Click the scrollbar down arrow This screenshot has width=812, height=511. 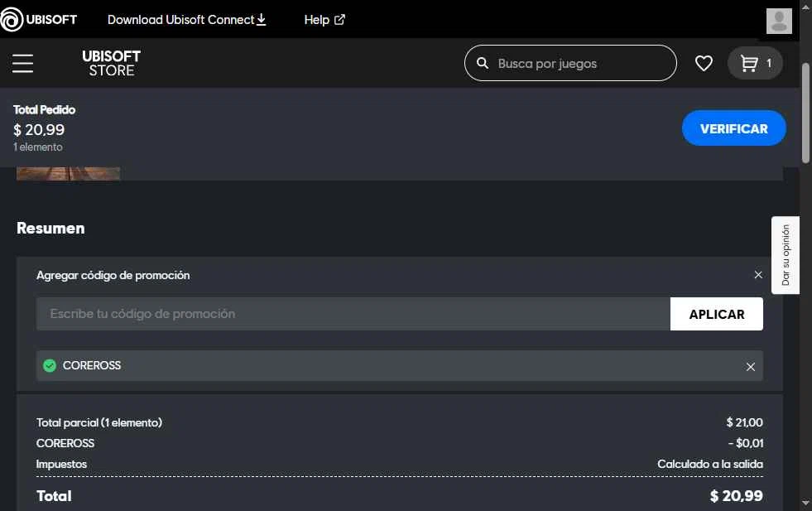805,503
